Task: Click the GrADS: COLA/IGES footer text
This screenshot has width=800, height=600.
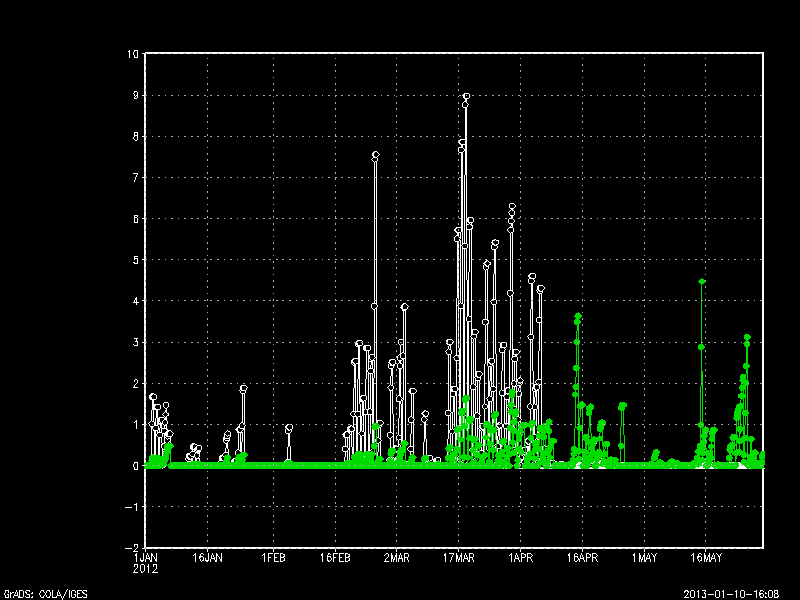Action: click(x=45, y=594)
